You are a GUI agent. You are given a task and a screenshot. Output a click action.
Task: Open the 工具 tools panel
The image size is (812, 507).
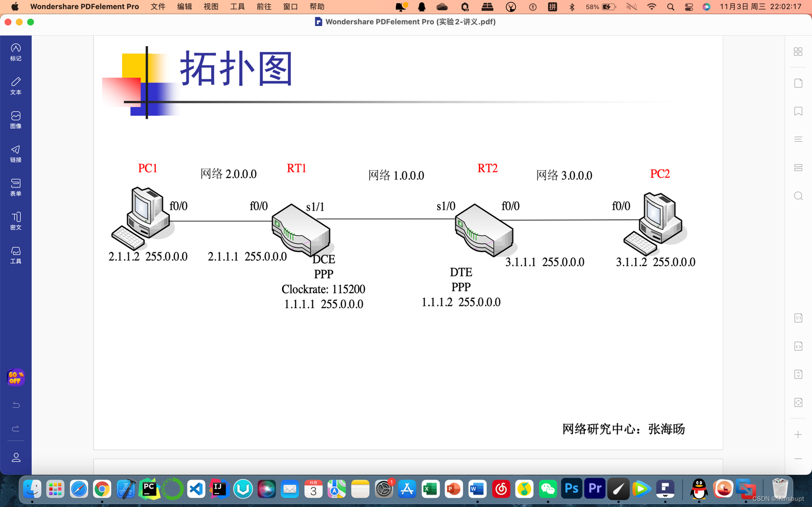coord(16,254)
